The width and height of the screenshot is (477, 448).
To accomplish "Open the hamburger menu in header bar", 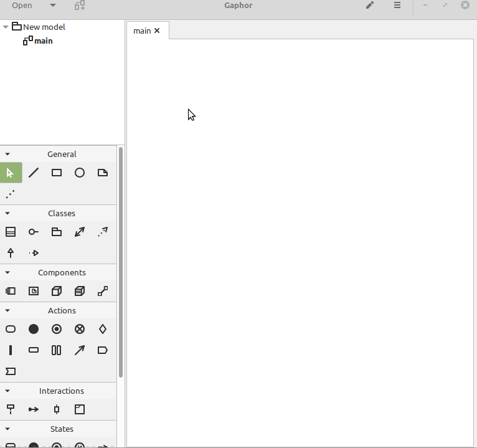I will [x=397, y=6].
